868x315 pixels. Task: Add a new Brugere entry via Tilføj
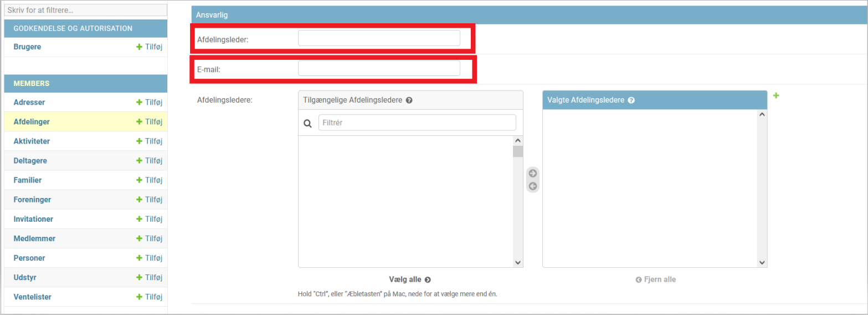pos(149,47)
